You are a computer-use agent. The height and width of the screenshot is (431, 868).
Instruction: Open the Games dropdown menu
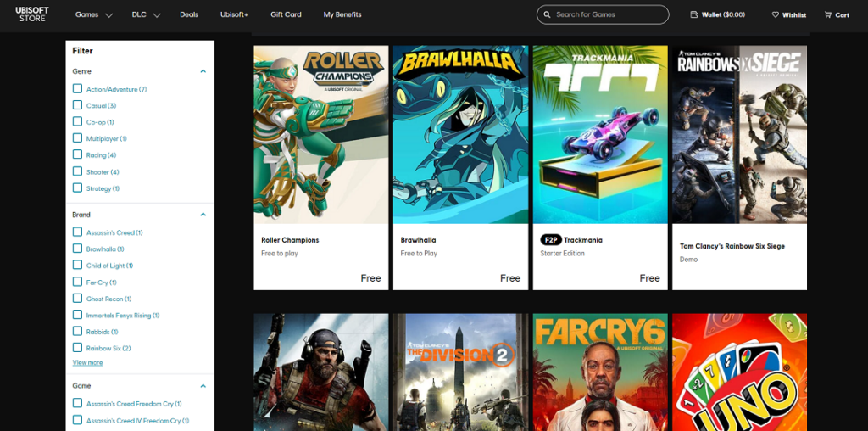93,15
